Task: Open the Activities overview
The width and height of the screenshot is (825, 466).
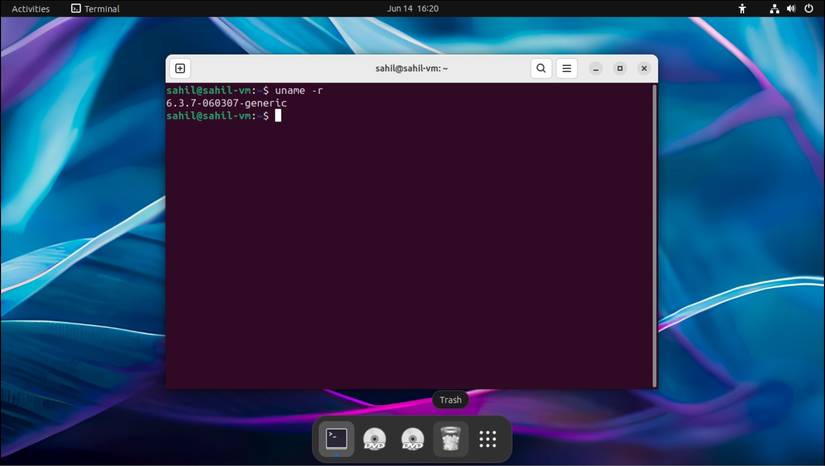Action: 31,9
